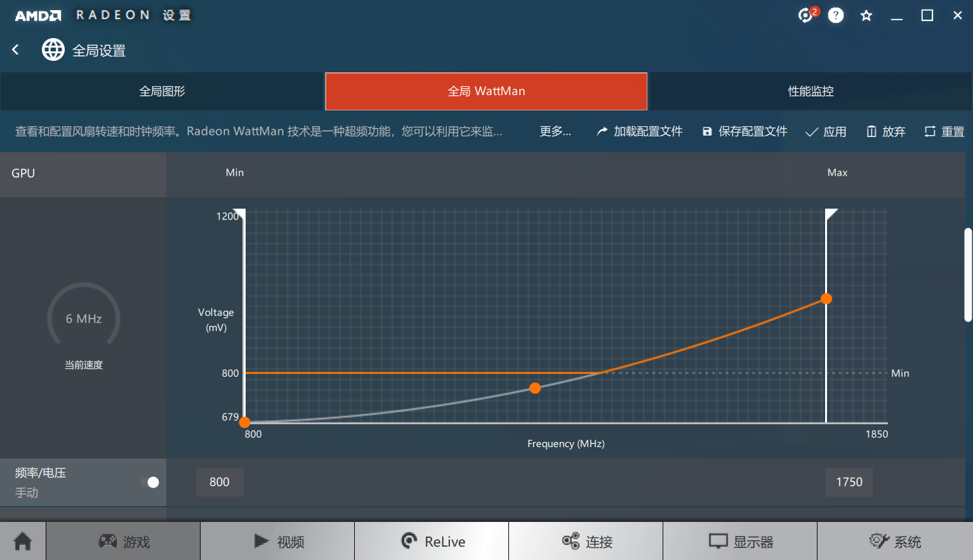
Task: Click the Display monitor icon
Action: pyautogui.click(x=718, y=541)
